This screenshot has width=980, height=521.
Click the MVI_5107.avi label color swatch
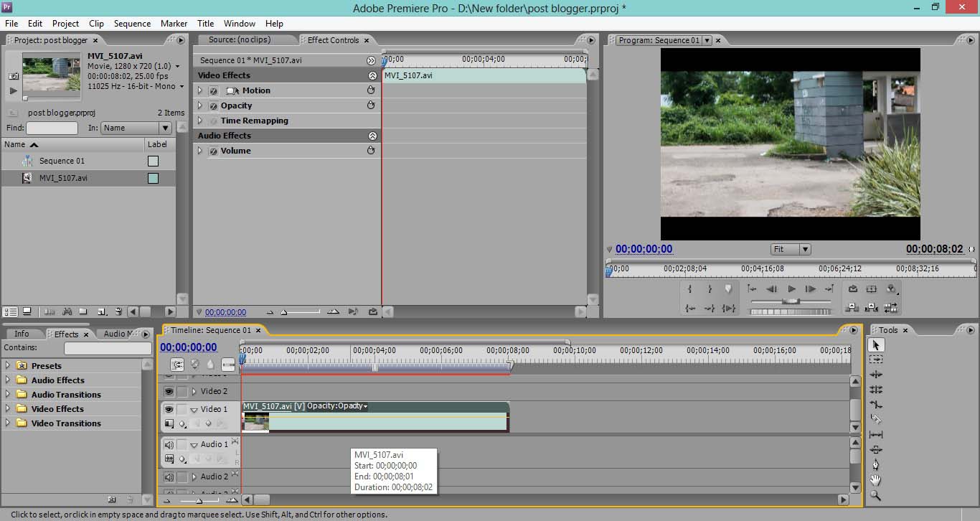pos(153,178)
